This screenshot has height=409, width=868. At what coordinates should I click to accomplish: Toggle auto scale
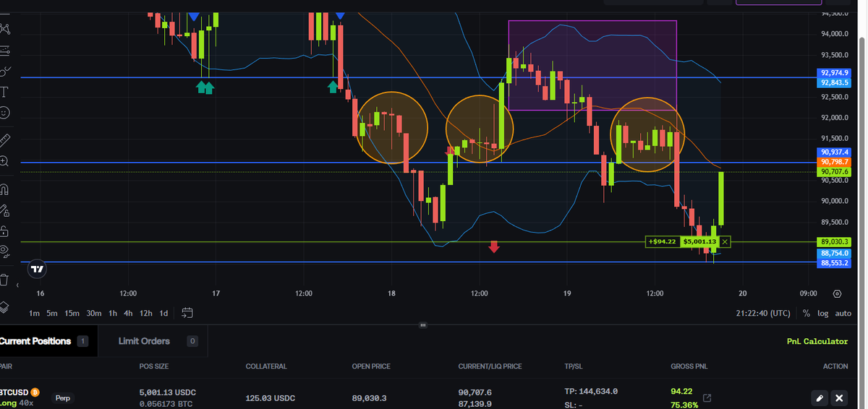tap(843, 313)
